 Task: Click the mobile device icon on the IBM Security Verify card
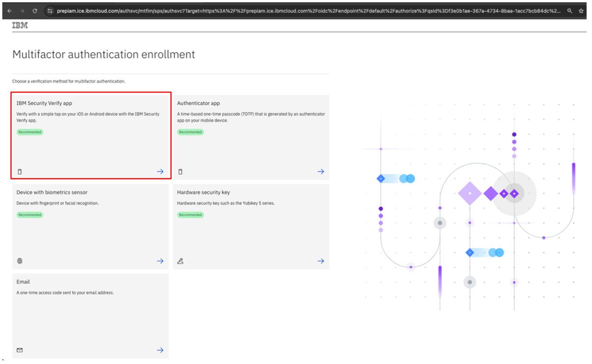19,172
